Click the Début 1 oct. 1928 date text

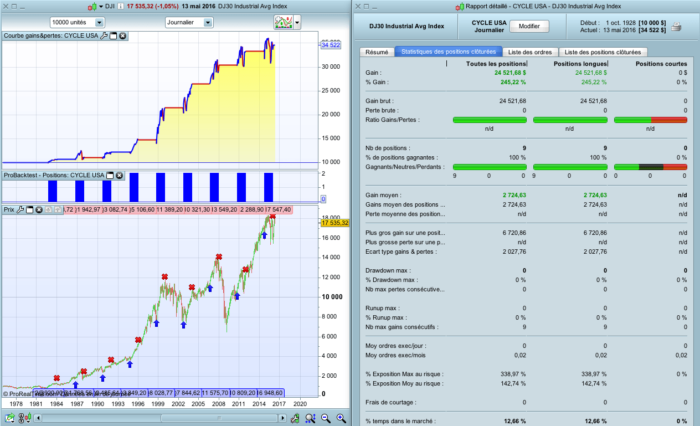(607, 23)
